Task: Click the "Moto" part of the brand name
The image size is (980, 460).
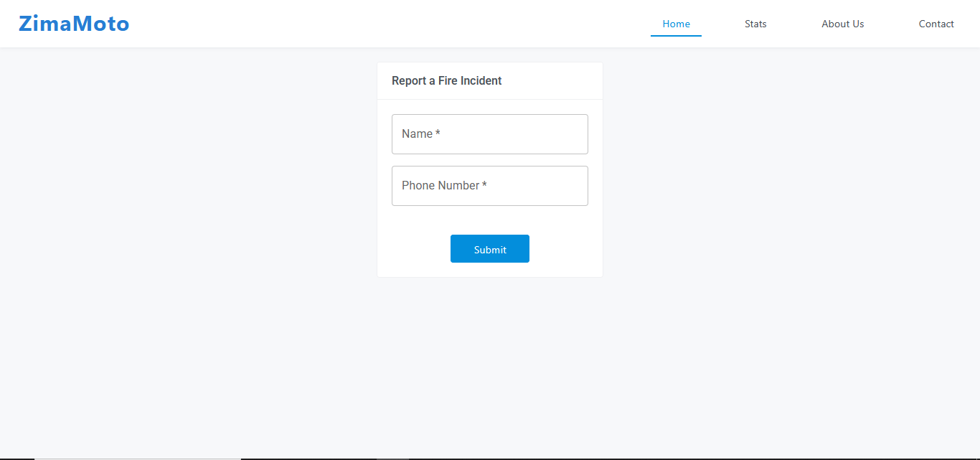Action: pos(101,24)
